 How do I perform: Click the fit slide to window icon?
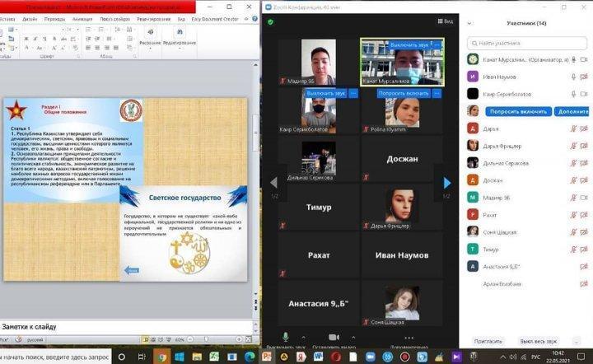[248, 339]
